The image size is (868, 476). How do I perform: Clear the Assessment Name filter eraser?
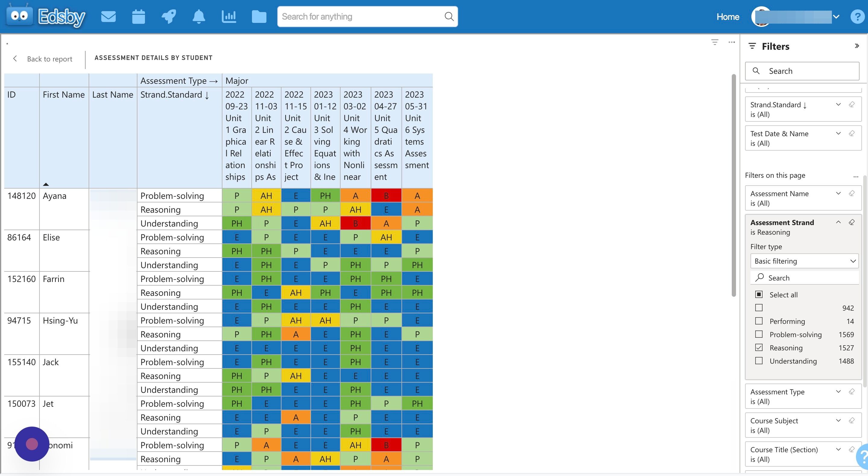(851, 194)
